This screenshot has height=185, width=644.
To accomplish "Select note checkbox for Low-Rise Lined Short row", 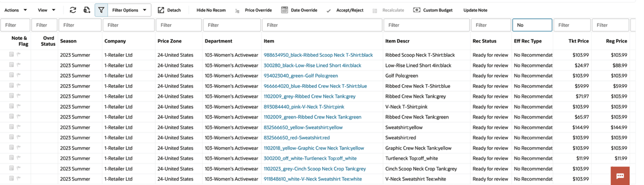I will point(11,65).
